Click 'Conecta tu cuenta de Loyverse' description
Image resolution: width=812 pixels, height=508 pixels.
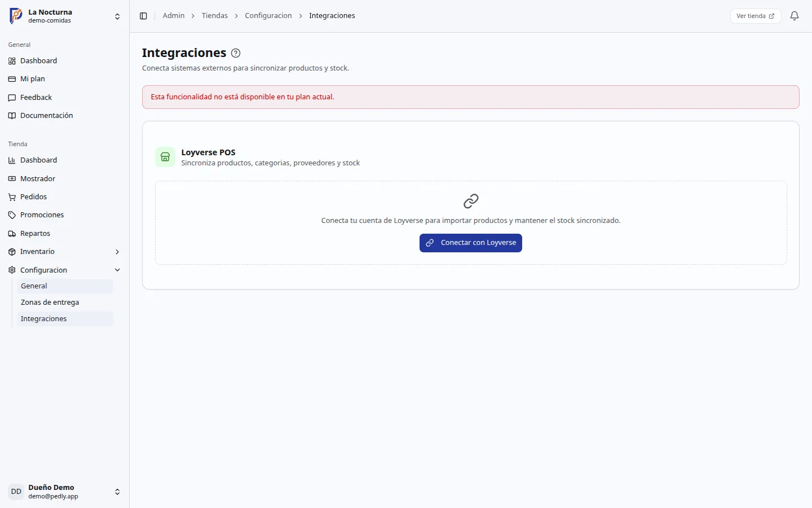(x=471, y=221)
